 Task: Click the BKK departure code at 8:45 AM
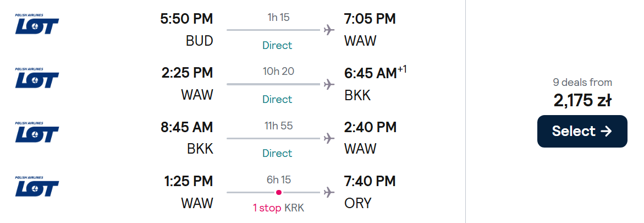200,149
